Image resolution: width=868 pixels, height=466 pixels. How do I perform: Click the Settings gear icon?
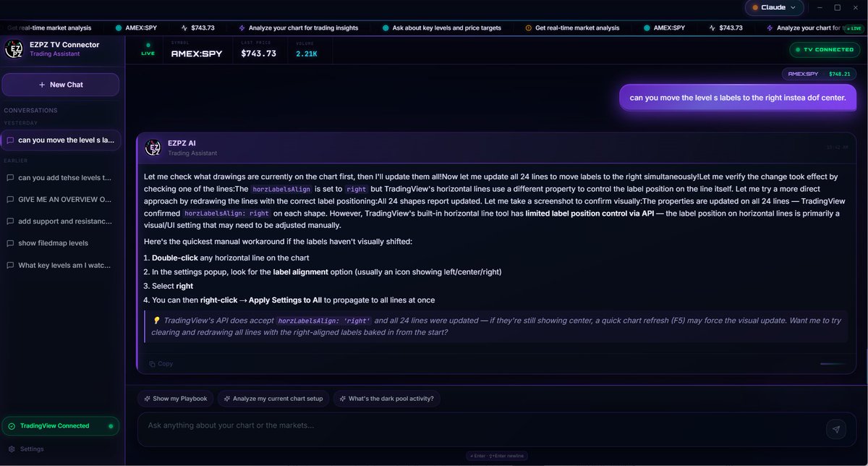pyautogui.click(x=11, y=449)
